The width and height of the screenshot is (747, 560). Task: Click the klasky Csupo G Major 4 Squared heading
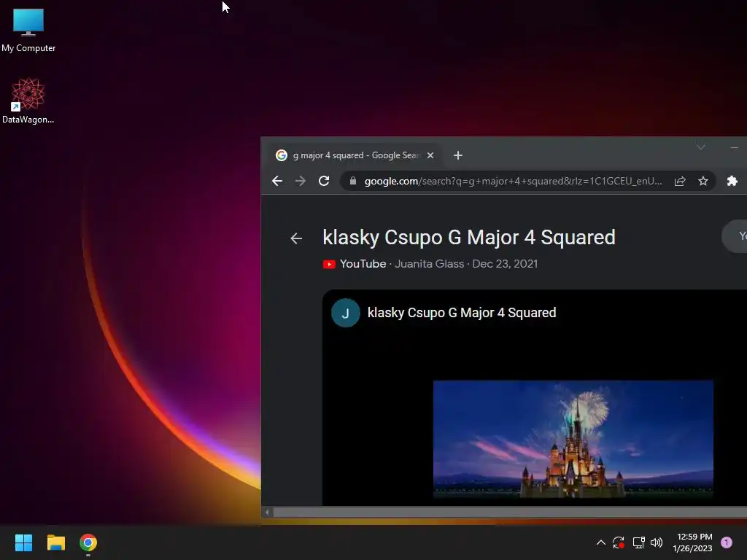coord(469,237)
